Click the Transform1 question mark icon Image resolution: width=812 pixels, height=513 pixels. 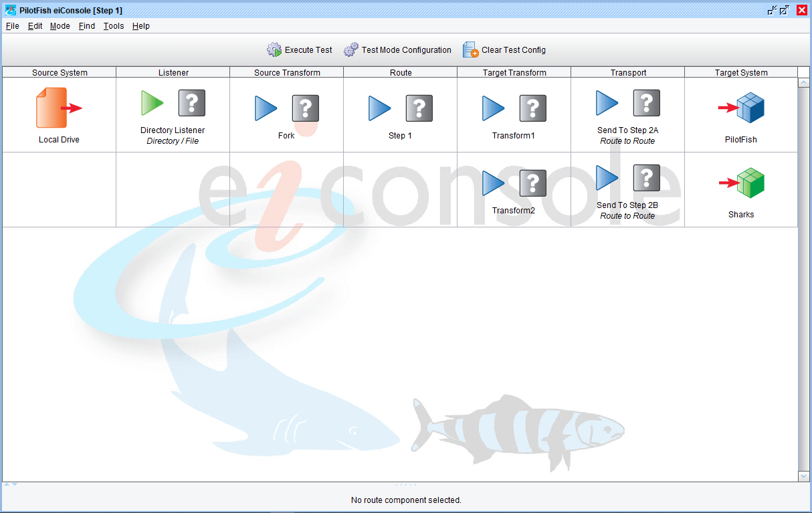coord(533,108)
